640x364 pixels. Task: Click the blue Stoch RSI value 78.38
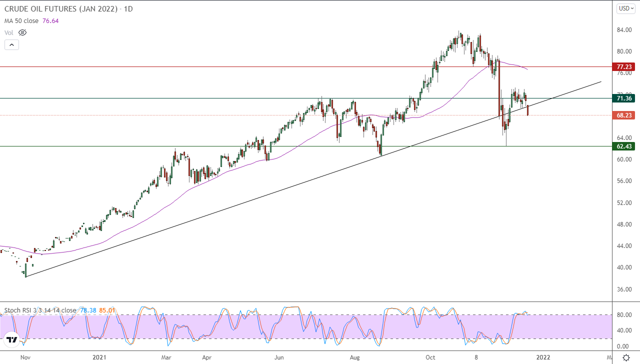point(87,310)
